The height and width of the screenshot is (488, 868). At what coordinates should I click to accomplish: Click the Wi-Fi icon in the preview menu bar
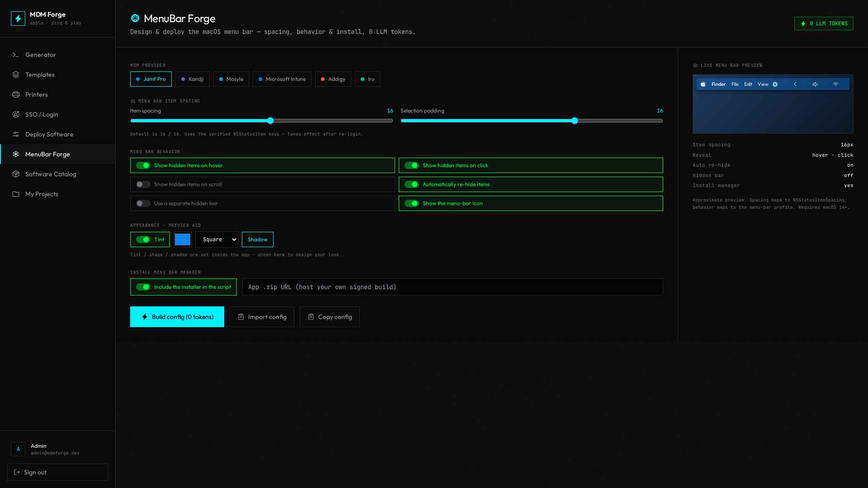tap(835, 84)
